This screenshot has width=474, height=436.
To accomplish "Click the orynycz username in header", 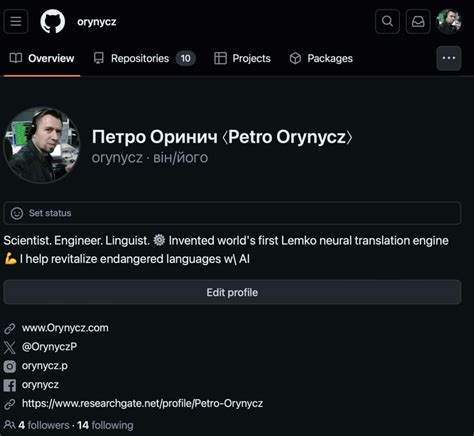I will click(97, 22).
